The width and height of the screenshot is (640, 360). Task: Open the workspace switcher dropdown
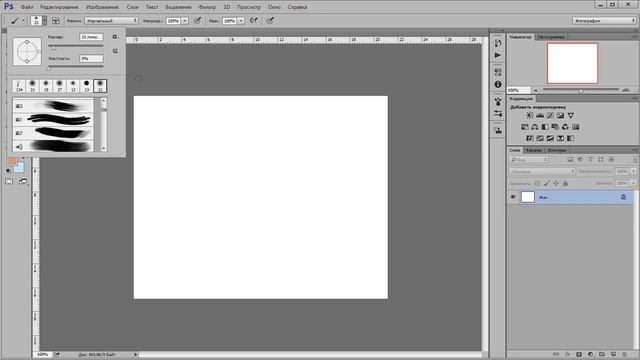(x=604, y=20)
